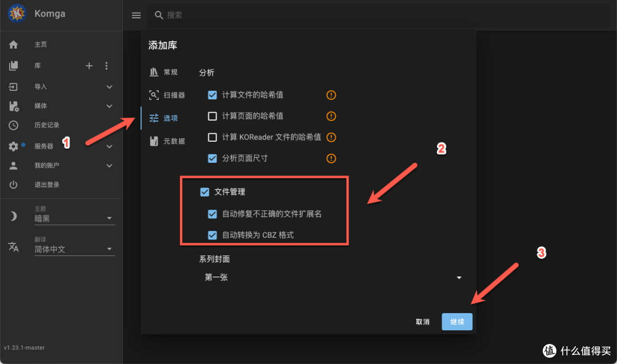
Task: Click warning icon beside 计算文件的哈希值
Action: [331, 95]
